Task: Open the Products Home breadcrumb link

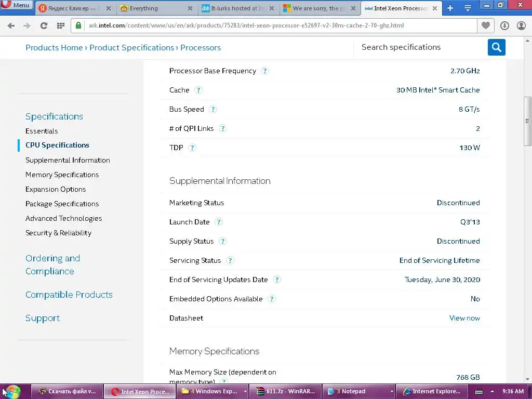Action: 54,47
